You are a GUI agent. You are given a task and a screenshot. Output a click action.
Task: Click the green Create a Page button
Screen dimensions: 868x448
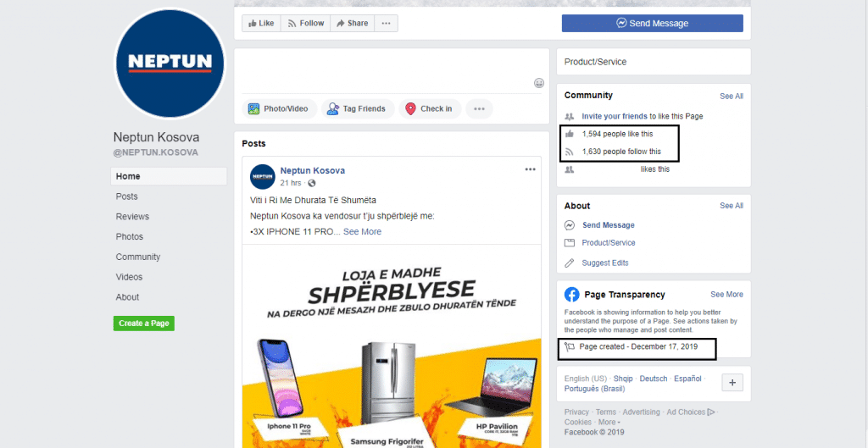click(x=144, y=324)
